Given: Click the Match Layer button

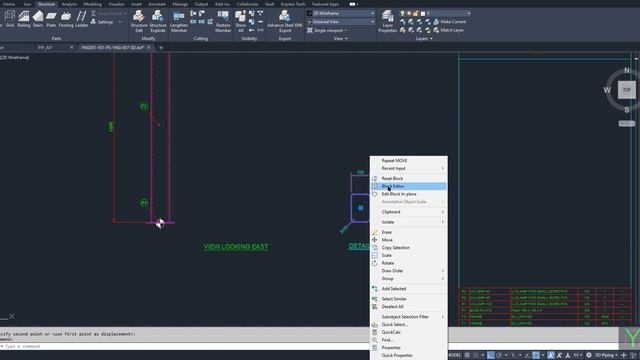Looking at the screenshot, I should [x=448, y=30].
